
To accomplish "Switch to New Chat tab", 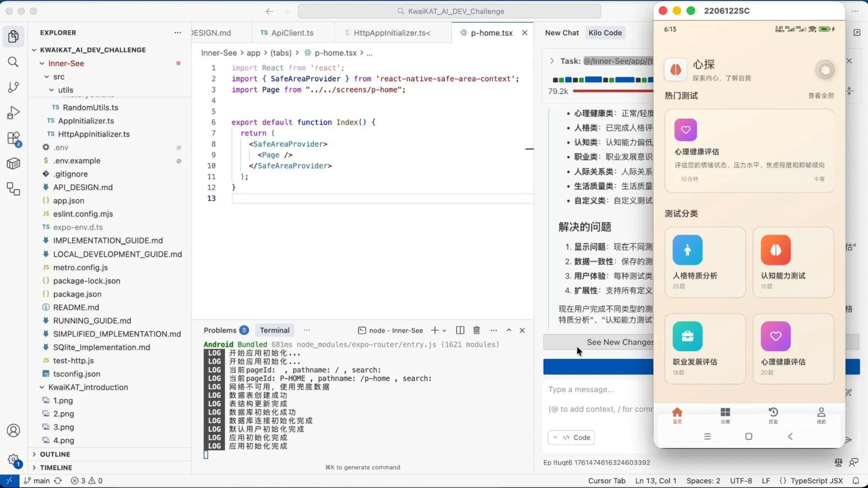I will click(562, 33).
